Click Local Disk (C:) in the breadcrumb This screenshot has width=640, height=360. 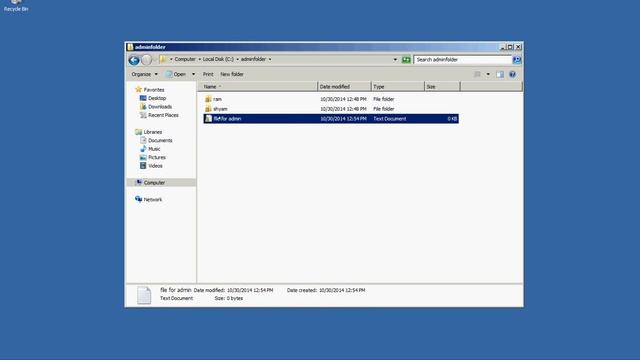(x=218, y=59)
